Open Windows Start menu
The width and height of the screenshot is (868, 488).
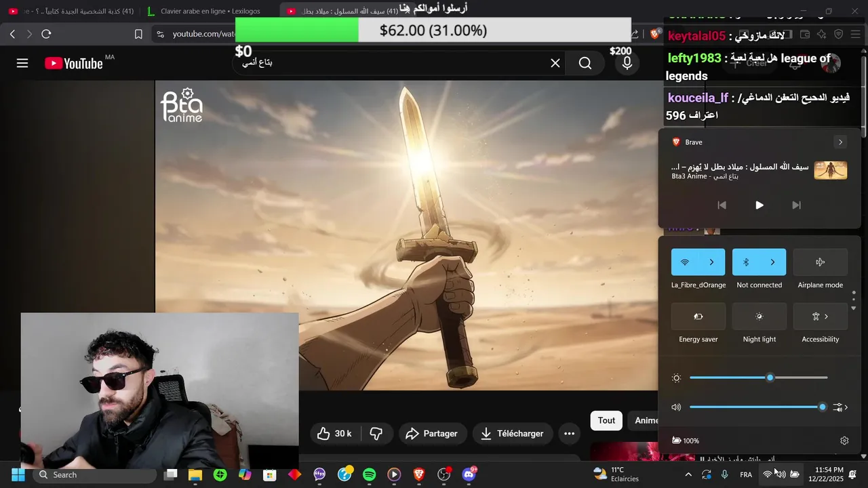pyautogui.click(x=18, y=474)
